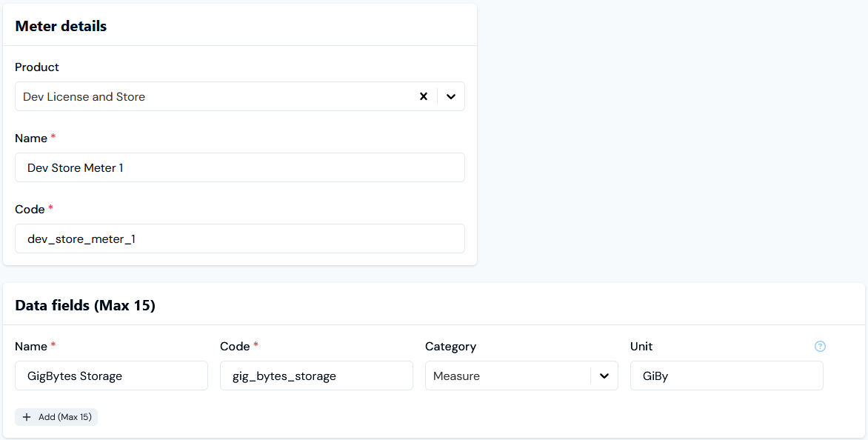
Task: Click the Category label
Action: [450, 346]
